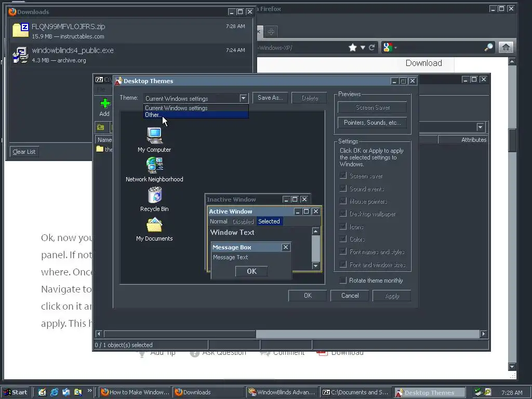The image size is (532, 399).
Task: Toggle the Sound events checkbox
Action: [x=343, y=188]
